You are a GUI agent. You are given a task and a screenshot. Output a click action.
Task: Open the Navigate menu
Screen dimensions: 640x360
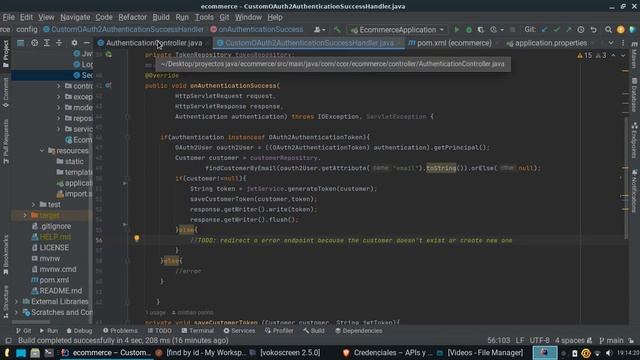click(x=75, y=18)
